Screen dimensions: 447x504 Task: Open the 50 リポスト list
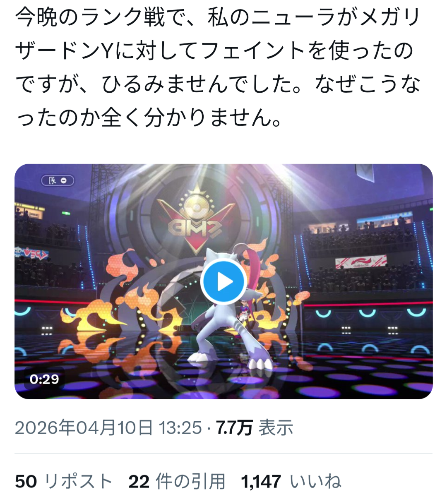(64, 482)
